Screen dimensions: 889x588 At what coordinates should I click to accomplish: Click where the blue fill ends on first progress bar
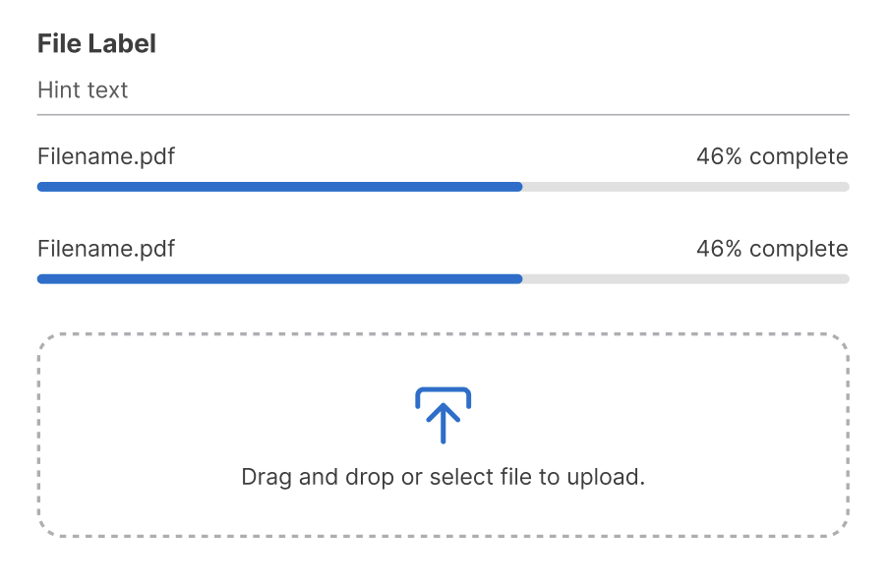click(x=520, y=187)
